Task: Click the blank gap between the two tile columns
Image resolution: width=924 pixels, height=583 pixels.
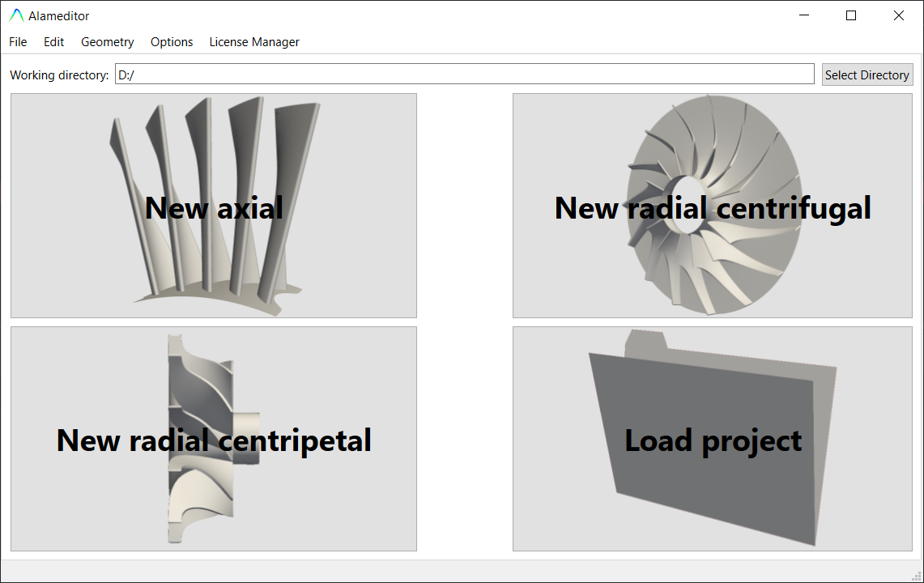Action: [465, 322]
